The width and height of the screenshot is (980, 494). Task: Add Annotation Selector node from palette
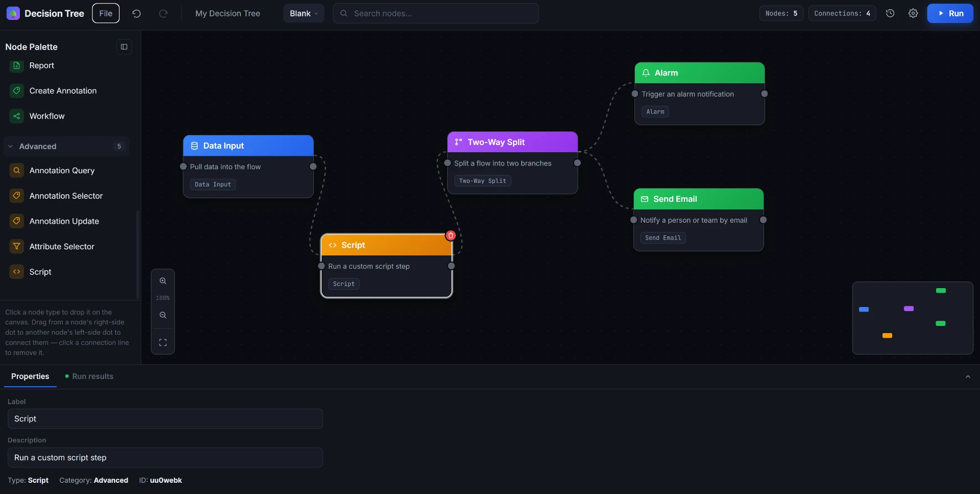tap(66, 196)
